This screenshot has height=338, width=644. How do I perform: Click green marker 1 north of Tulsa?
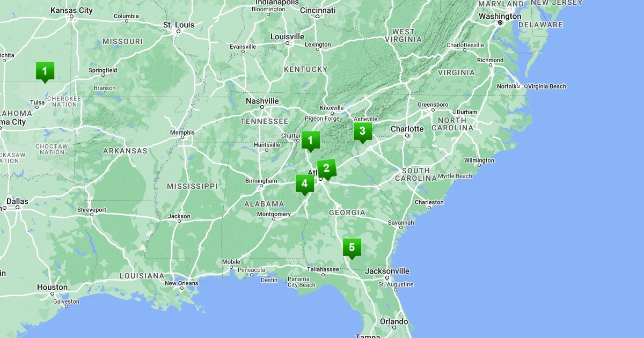[x=45, y=71]
